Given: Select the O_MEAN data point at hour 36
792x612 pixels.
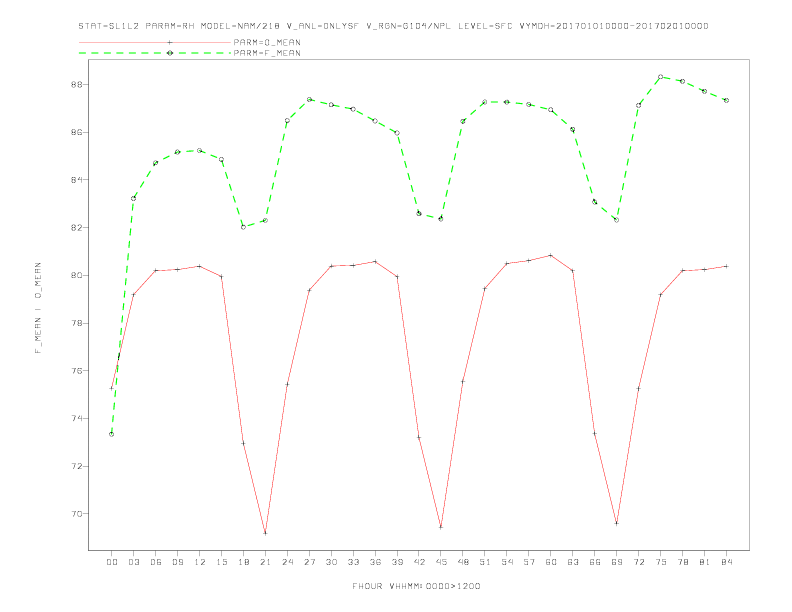Looking at the screenshot, I should (x=375, y=262).
